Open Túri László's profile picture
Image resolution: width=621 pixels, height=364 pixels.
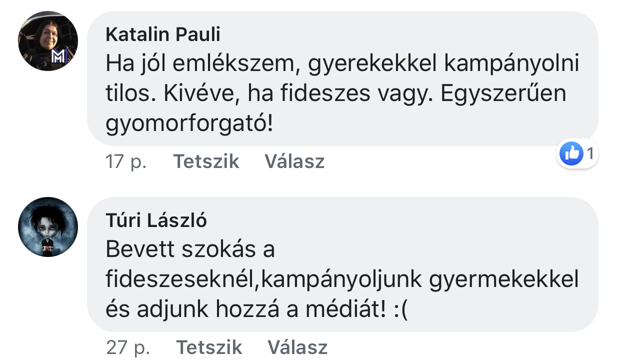coord(48,227)
